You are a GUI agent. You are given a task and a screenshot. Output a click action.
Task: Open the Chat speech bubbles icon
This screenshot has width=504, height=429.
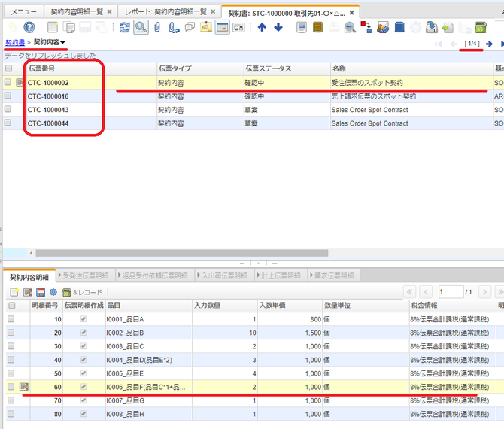[190, 27]
